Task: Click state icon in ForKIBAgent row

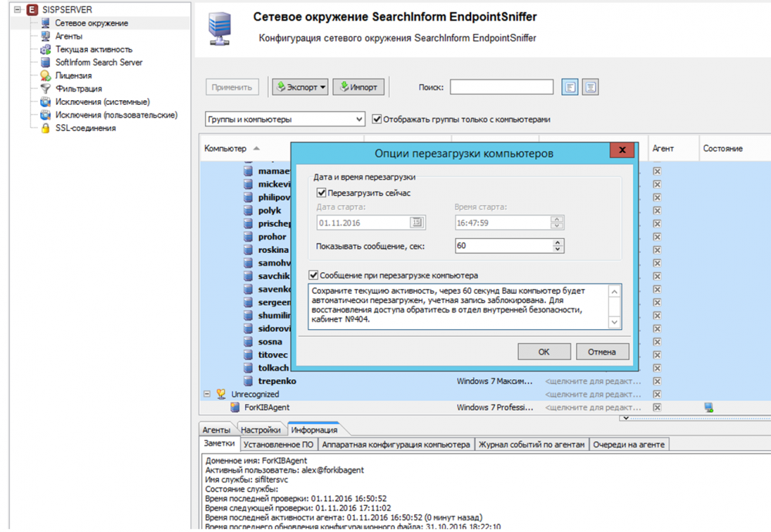Action: [x=709, y=407]
